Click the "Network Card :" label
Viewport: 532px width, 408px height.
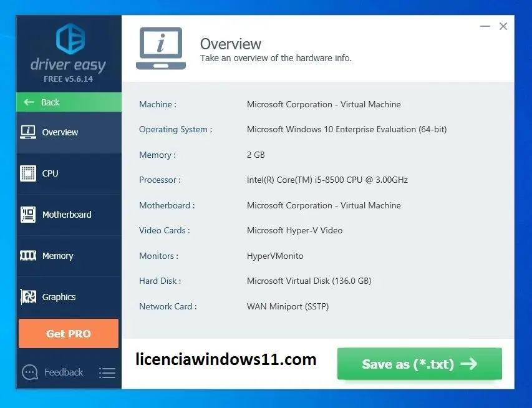[x=168, y=306]
